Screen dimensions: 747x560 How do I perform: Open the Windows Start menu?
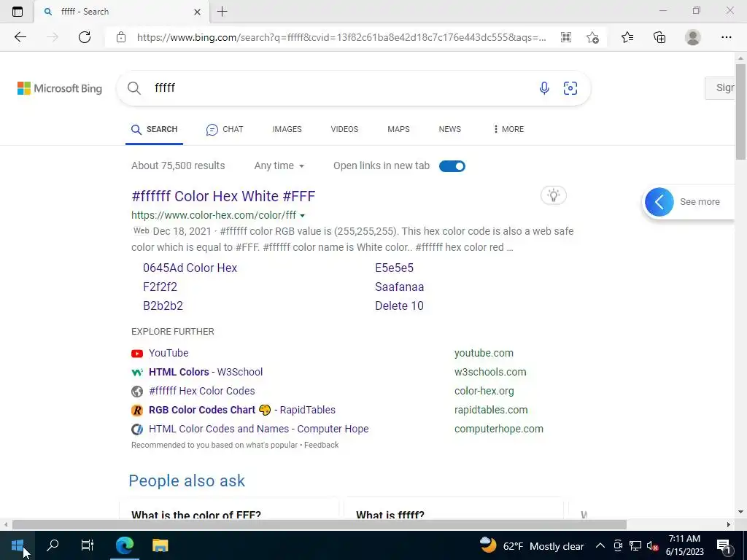coord(18,545)
